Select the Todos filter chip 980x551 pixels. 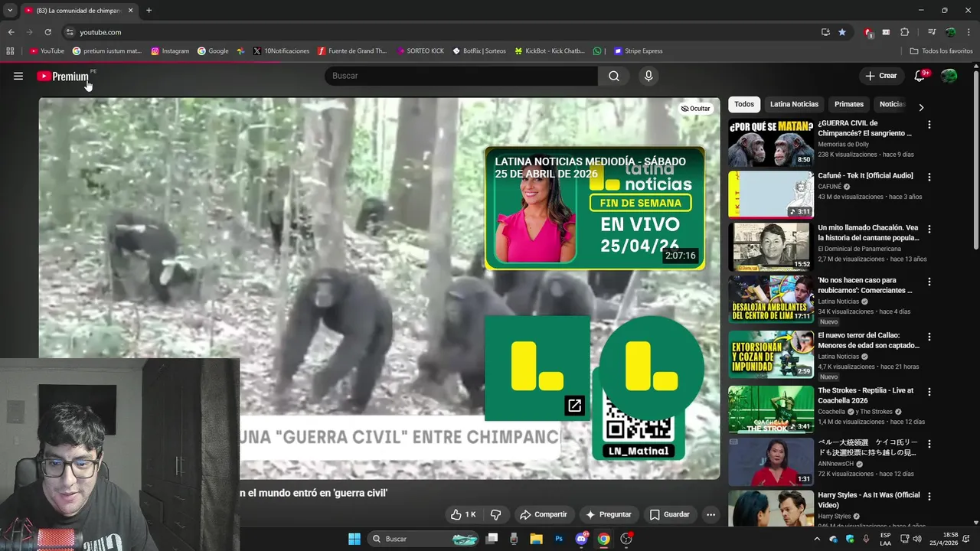(x=744, y=104)
